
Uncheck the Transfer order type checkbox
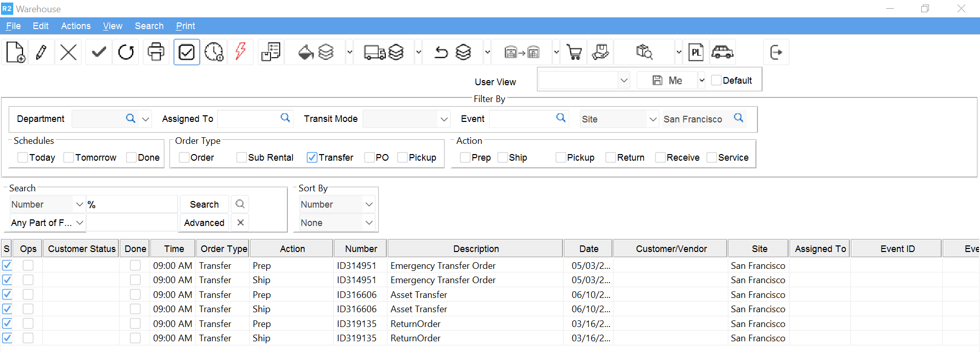click(312, 158)
